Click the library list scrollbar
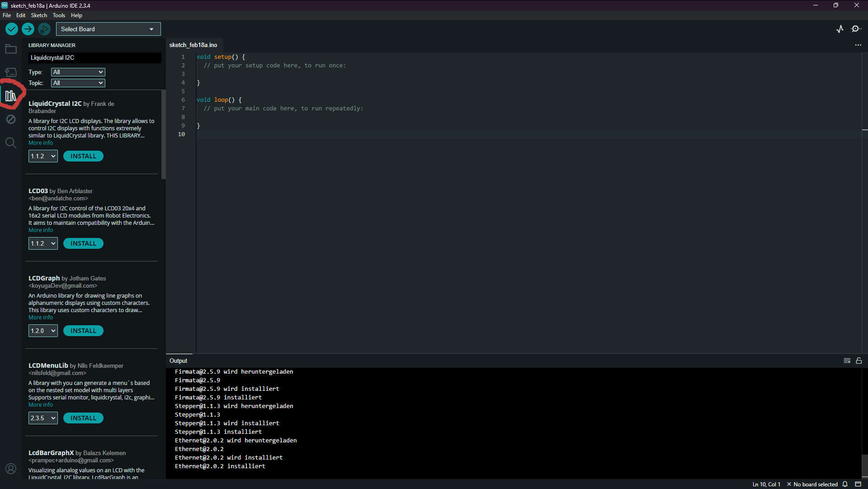Screen dimensions: 868x489 point(164,135)
